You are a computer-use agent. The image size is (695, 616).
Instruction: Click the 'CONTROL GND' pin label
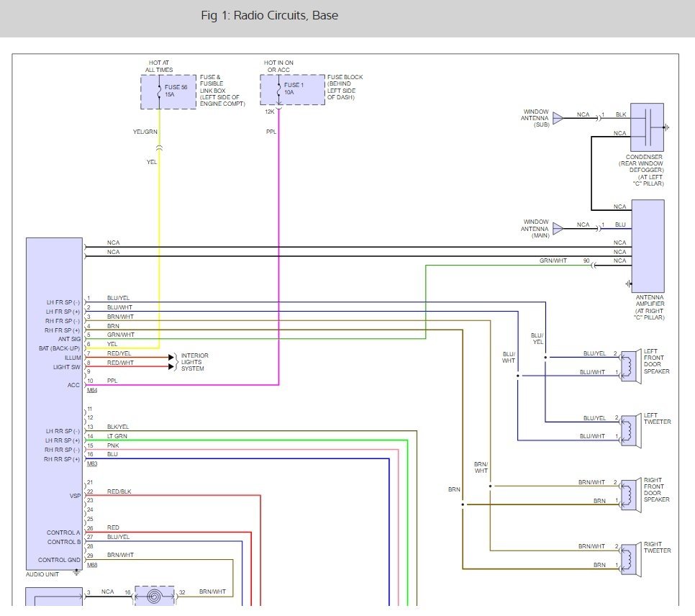(59, 560)
